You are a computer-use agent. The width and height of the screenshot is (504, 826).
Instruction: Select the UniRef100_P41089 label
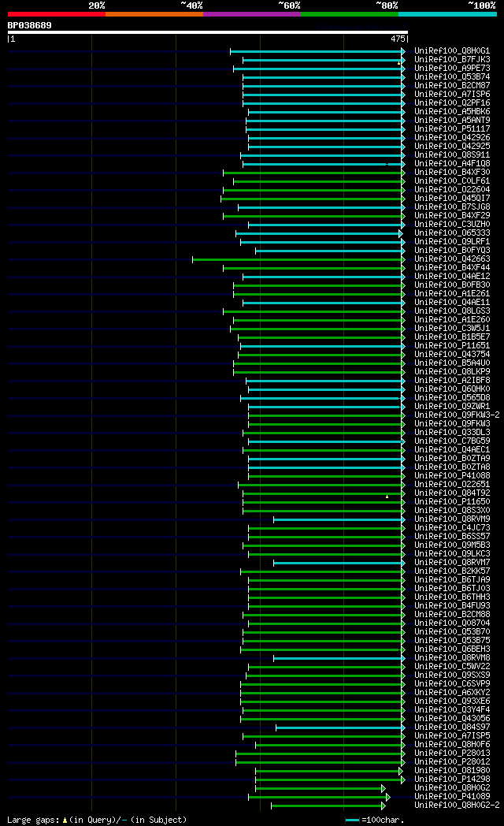tap(452, 797)
